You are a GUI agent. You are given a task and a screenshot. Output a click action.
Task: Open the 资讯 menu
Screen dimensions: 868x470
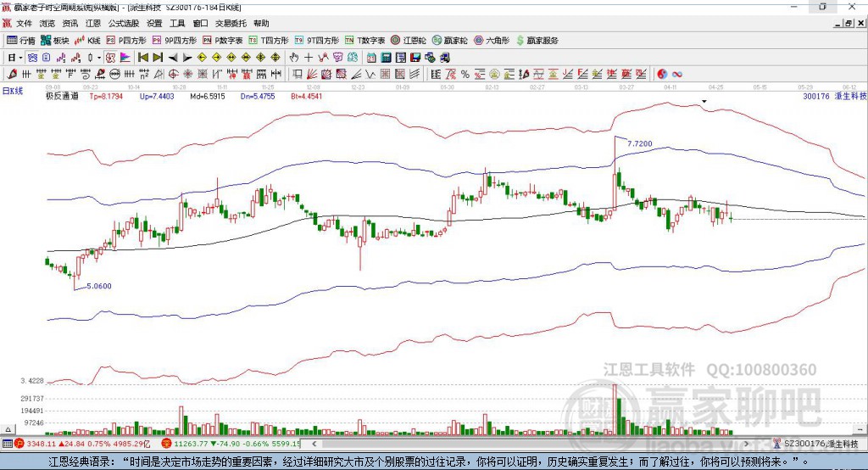[x=70, y=23]
